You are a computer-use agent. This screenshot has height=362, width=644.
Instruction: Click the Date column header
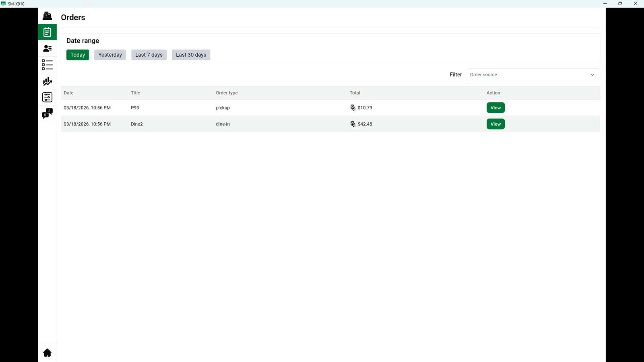point(68,93)
